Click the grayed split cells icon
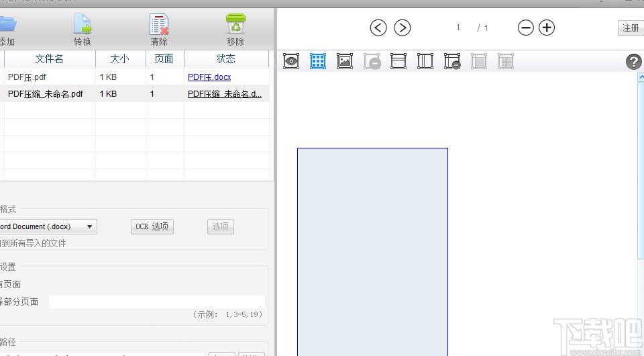 [x=506, y=61]
